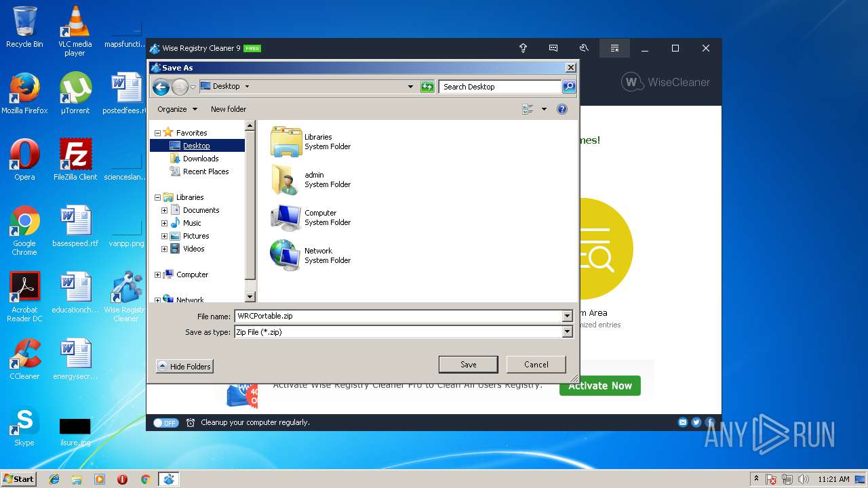Click Wise Registry Cleaner feedback chat icon
Screen dimensions: 868x488
(553, 48)
